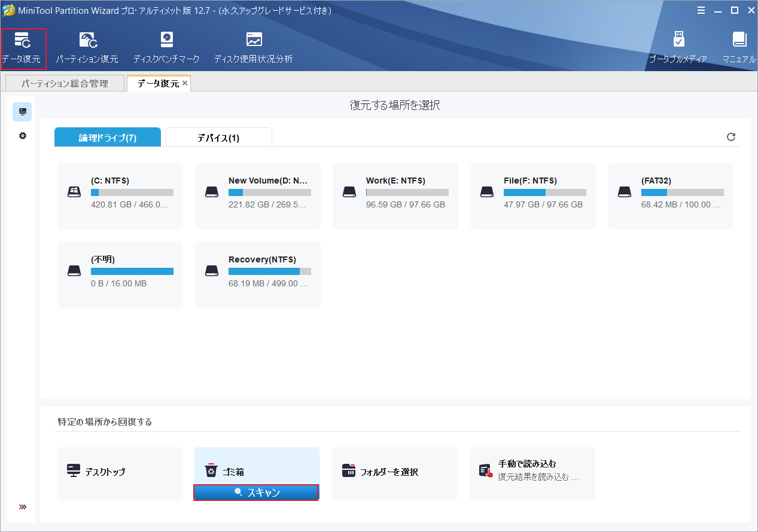Open settings via the gear icon
The width and height of the screenshot is (758, 532).
click(22, 136)
